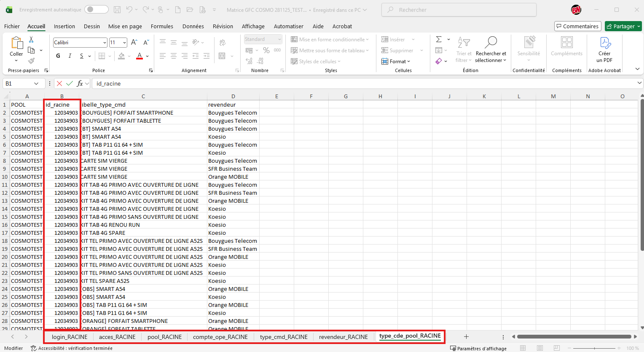Viewport: 644px width, 352px height.
Task: Click the format painter brush icon
Action: point(31,61)
